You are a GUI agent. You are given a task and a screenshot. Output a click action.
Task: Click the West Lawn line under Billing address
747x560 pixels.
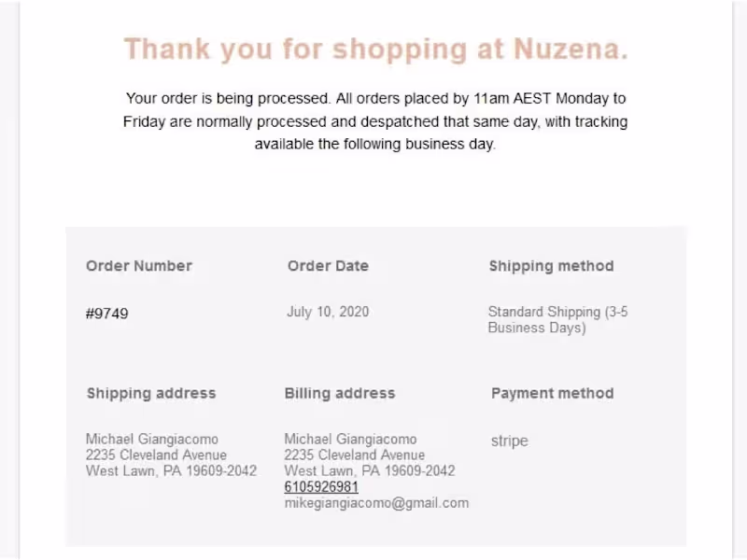coord(370,470)
